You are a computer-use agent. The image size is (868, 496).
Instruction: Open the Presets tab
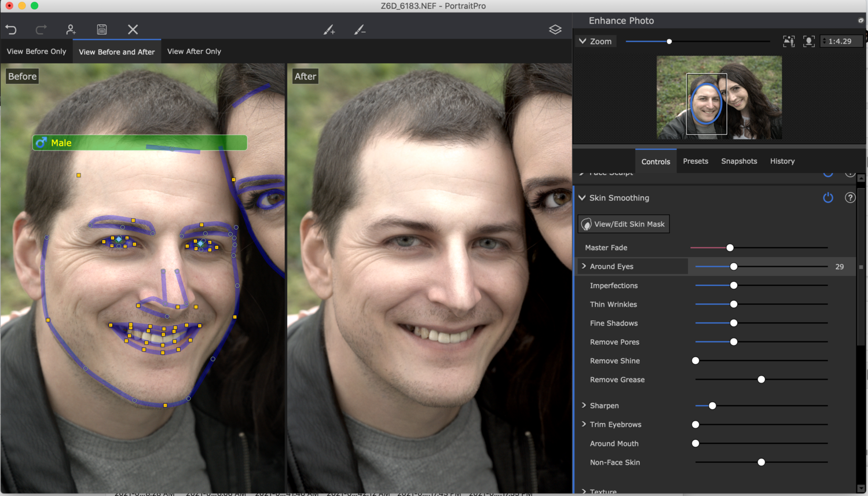695,161
